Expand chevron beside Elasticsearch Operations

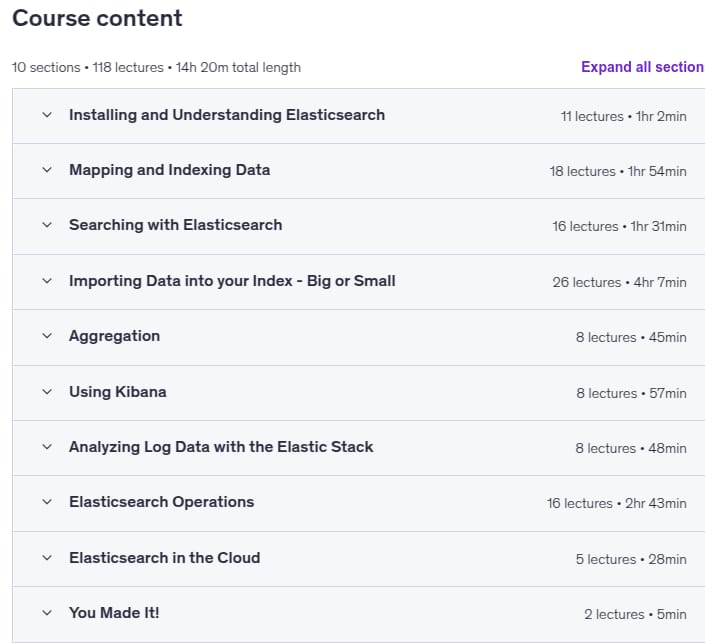(x=47, y=502)
